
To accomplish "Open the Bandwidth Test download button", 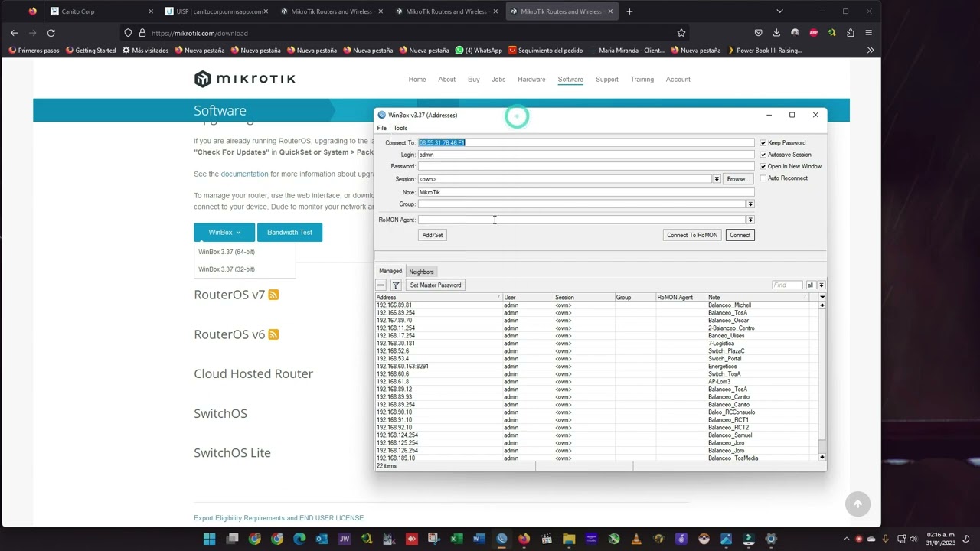I will [x=289, y=232].
